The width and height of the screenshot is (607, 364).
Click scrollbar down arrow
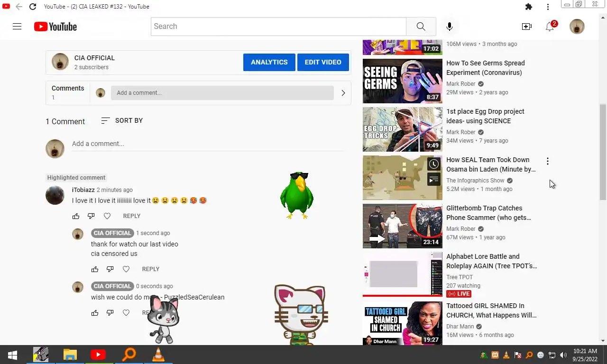point(603,340)
